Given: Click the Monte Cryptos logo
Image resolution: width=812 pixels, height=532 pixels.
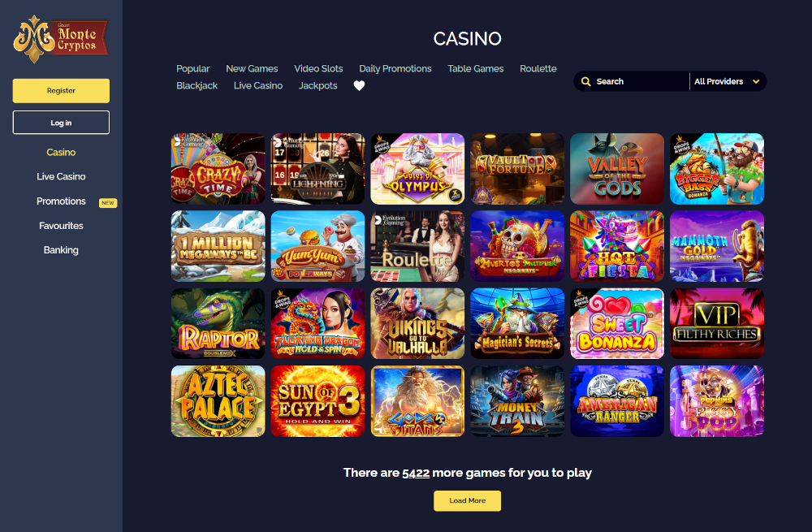Looking at the screenshot, I should [x=61, y=39].
